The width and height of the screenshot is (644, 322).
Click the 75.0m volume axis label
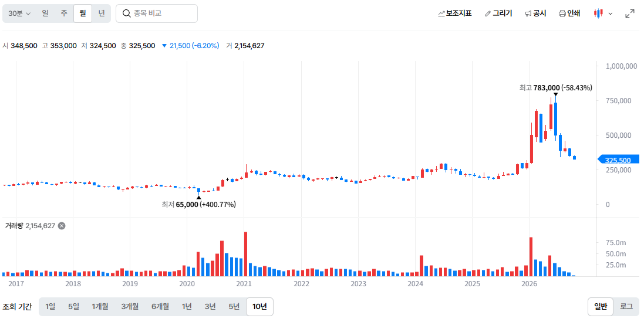pyautogui.click(x=616, y=243)
